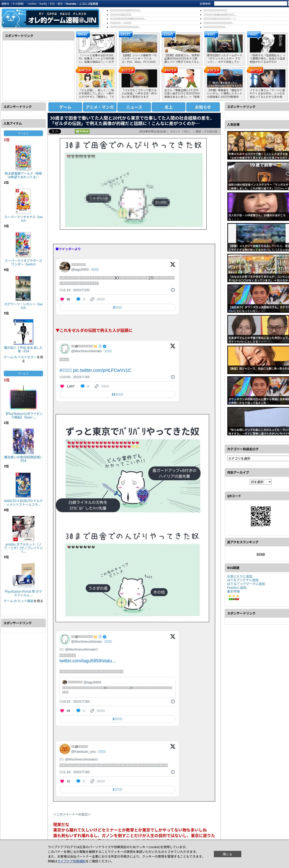Click the feedly link in top bar
The height and width of the screenshot is (868, 289).
[43, 4]
